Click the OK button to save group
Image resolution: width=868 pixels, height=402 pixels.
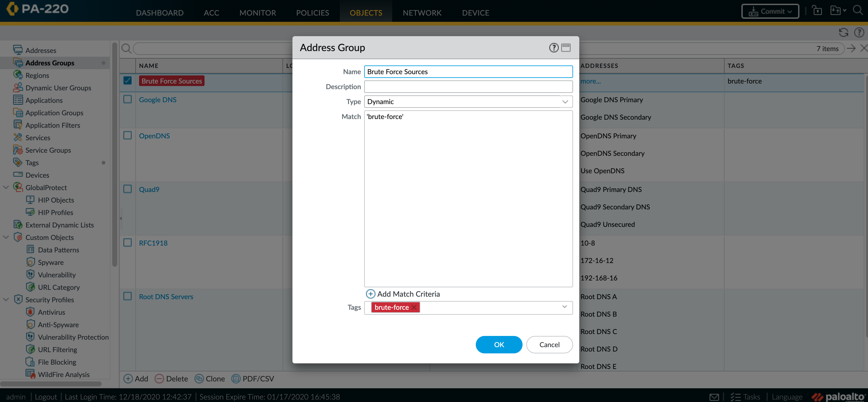499,344
